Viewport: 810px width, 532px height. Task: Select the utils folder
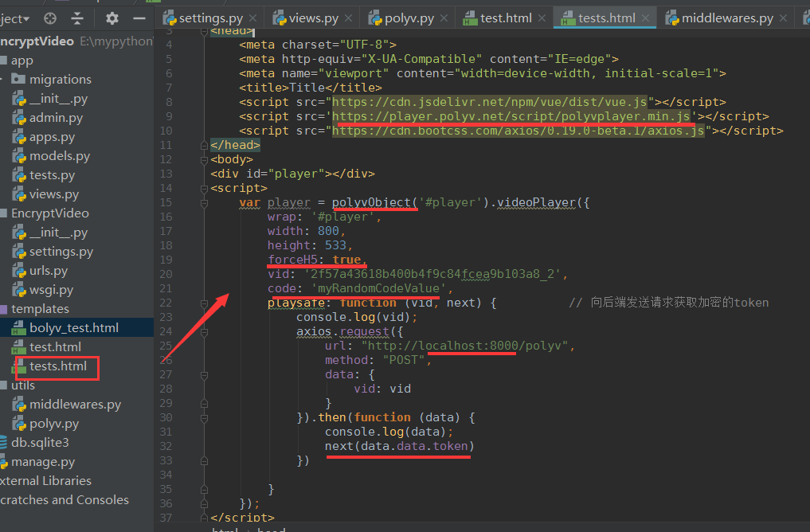click(x=23, y=385)
